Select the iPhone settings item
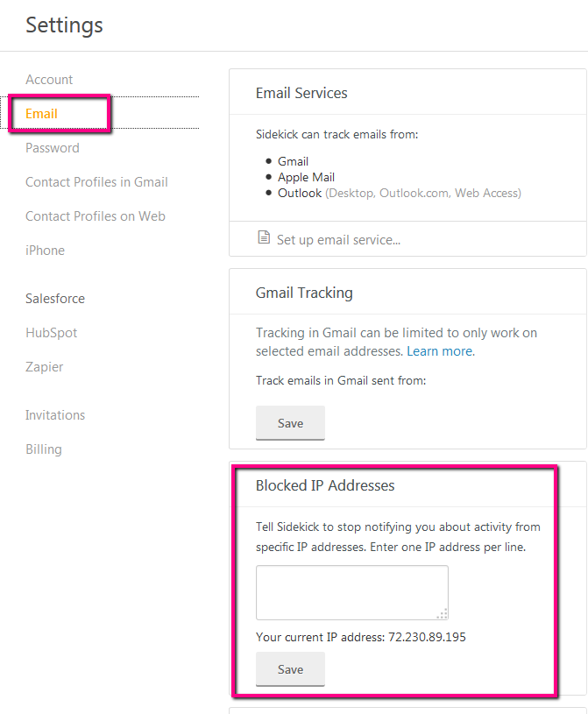Screen dimensions: 588x714 [x=45, y=251]
